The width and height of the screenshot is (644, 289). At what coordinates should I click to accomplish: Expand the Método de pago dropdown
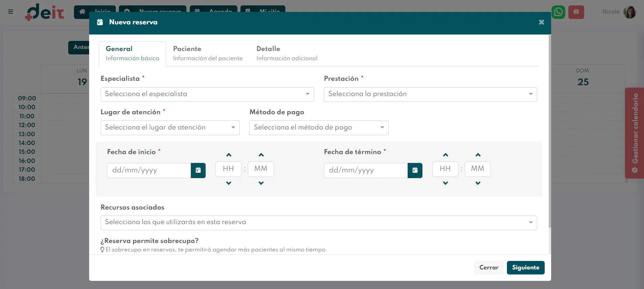pos(319,128)
